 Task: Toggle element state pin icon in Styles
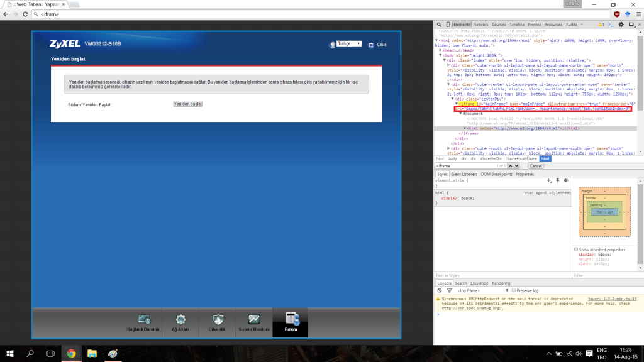tap(557, 180)
